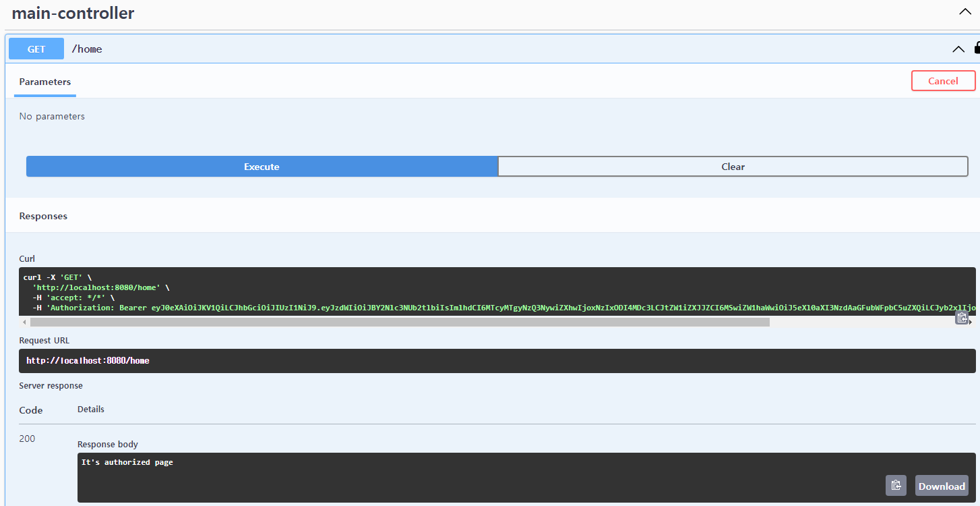Image resolution: width=980 pixels, height=506 pixels.
Task: Click the Download response button
Action: [x=942, y=486]
